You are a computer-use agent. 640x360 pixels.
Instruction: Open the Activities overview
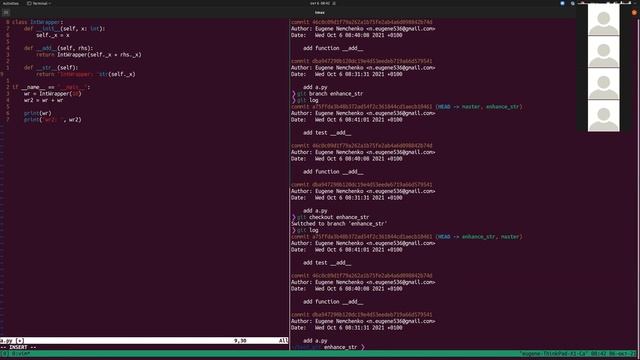pyautogui.click(x=11, y=3)
